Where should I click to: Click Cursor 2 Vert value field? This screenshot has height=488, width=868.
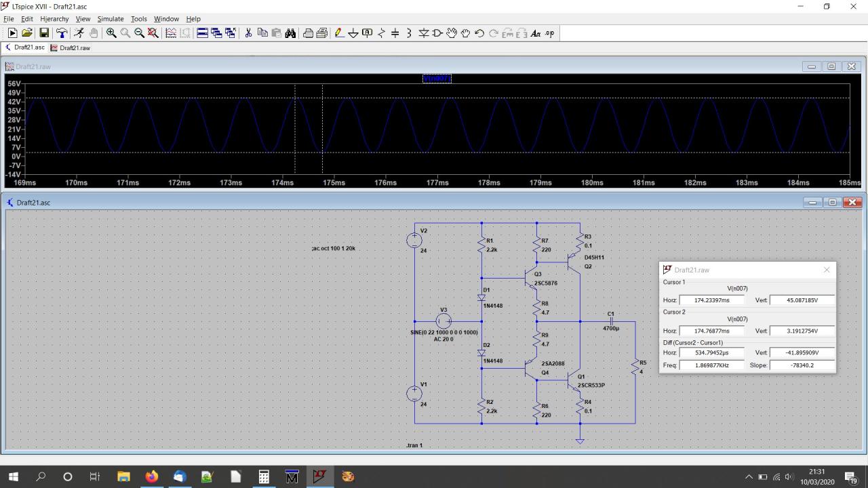[x=802, y=331]
